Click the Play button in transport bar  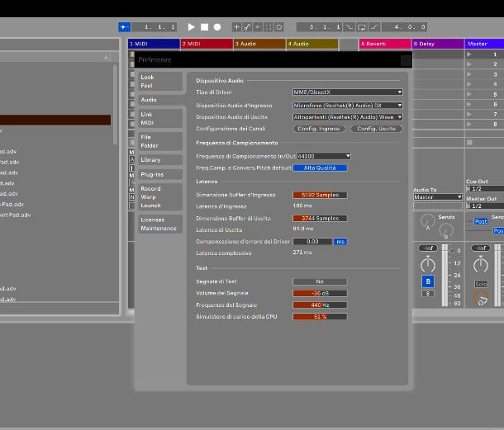[x=191, y=27]
